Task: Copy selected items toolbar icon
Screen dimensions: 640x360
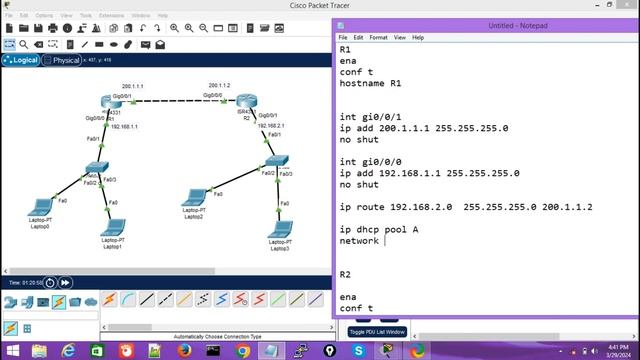Action: click(x=113, y=28)
